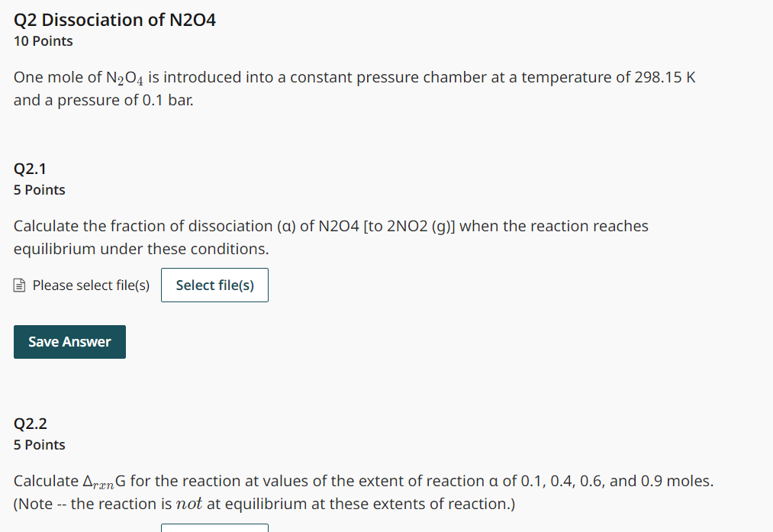Click the 5 Points label under Q2.1

pyautogui.click(x=40, y=190)
